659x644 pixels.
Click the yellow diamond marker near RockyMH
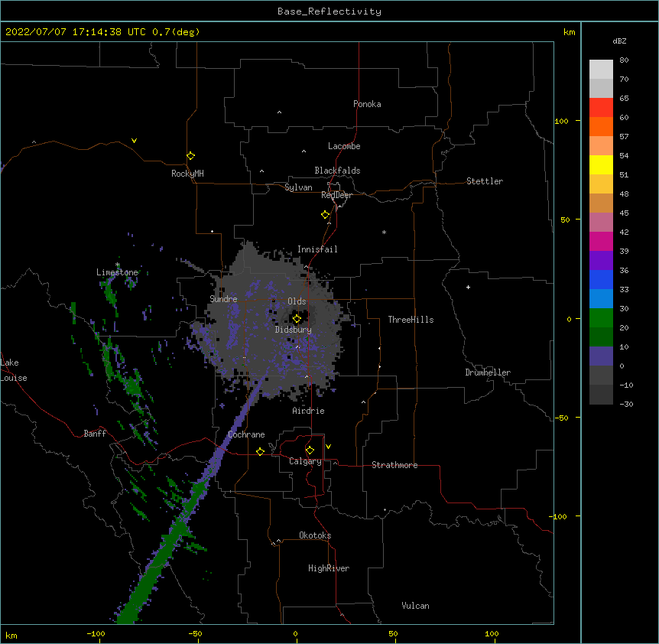click(x=190, y=156)
